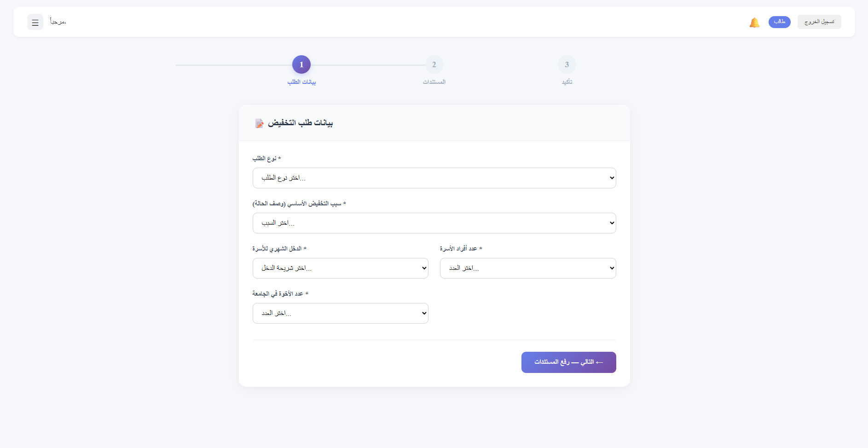Screen dimensions: 868x448
Task: Click the step 2 circle
Action: [x=434, y=64]
